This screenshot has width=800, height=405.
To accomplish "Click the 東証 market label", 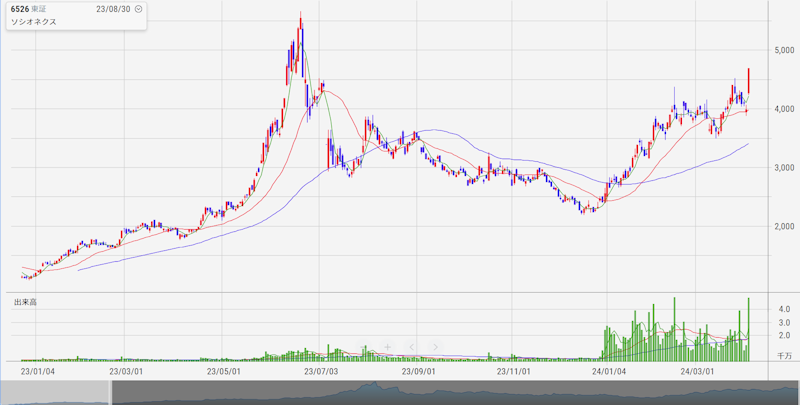I will 38,9.
